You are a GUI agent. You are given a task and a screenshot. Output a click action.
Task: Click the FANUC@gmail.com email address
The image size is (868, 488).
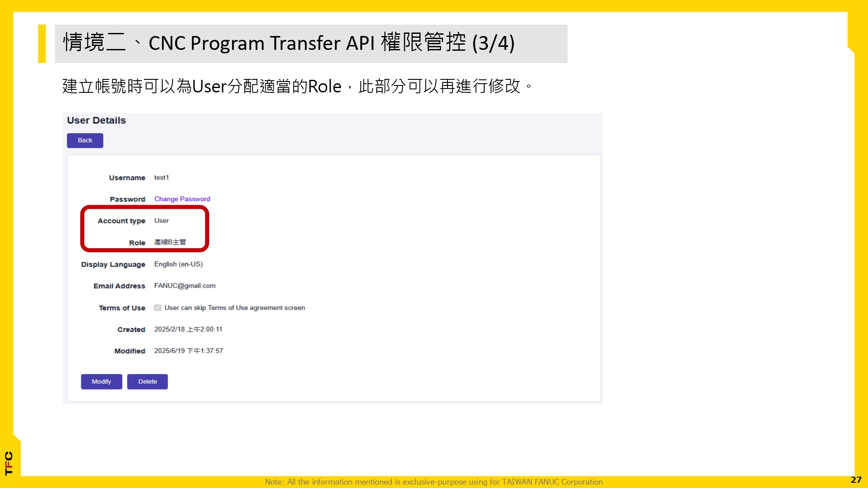tap(185, 285)
